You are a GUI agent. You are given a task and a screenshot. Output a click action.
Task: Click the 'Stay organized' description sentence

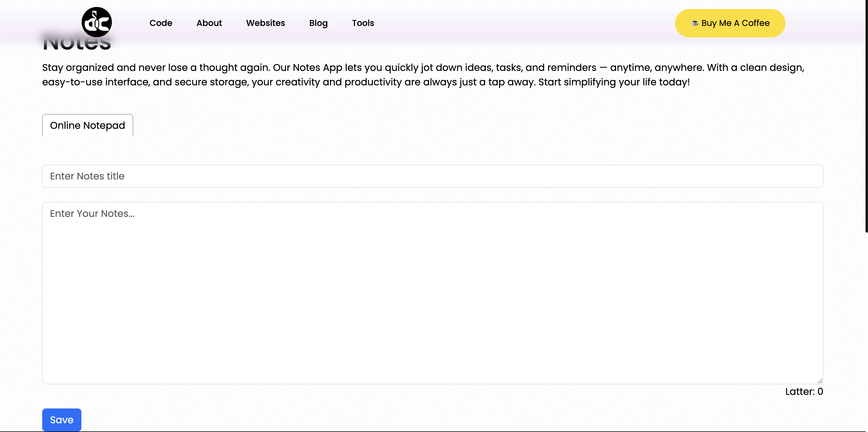coord(155,68)
